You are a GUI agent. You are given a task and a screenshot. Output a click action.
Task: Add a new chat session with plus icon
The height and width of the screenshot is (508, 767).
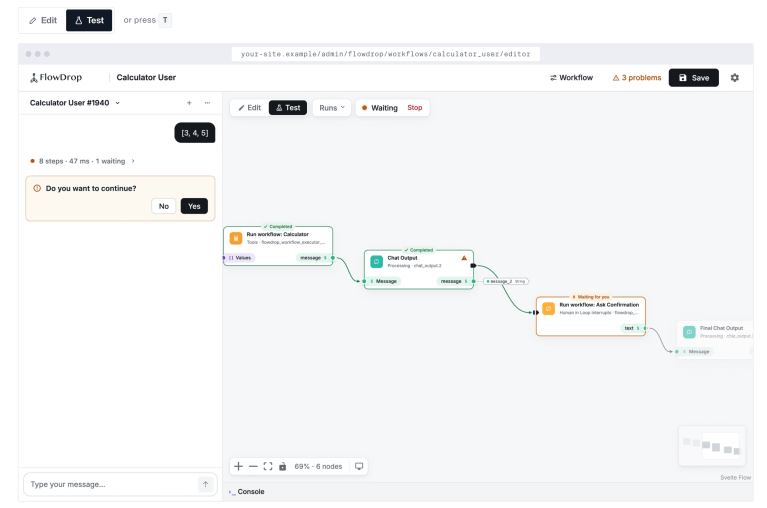(x=189, y=103)
